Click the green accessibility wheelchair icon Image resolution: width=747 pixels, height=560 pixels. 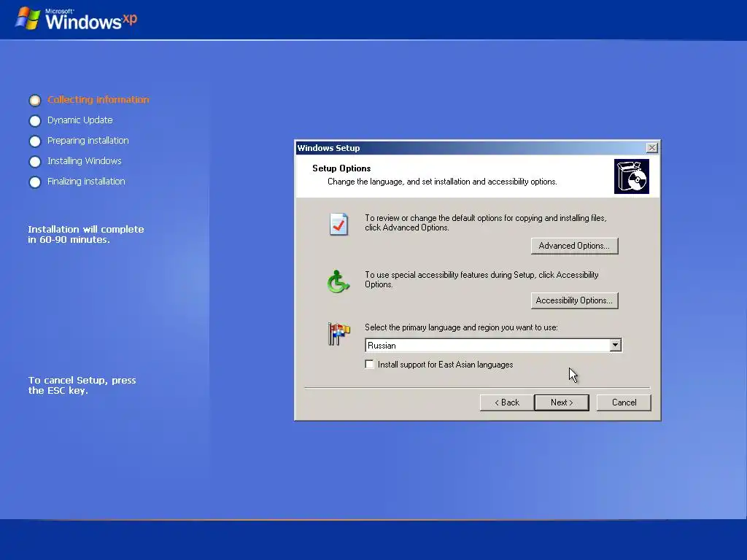click(x=338, y=281)
